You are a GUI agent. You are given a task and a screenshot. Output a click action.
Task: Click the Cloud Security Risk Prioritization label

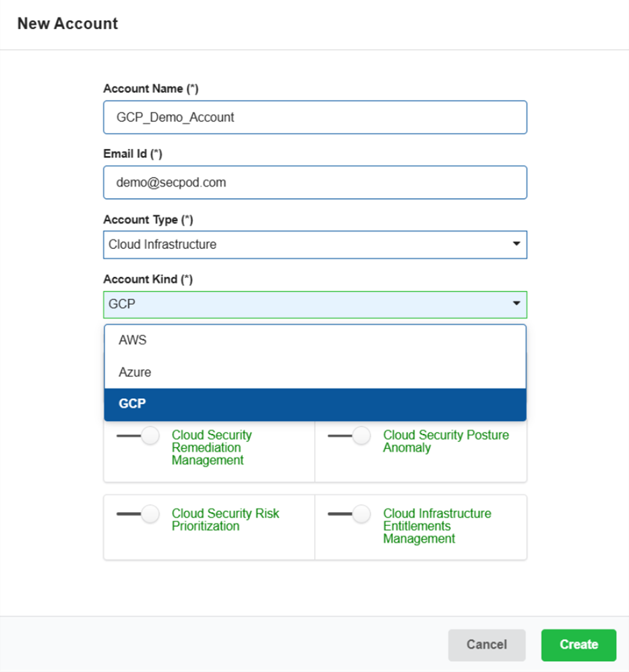[x=225, y=520]
